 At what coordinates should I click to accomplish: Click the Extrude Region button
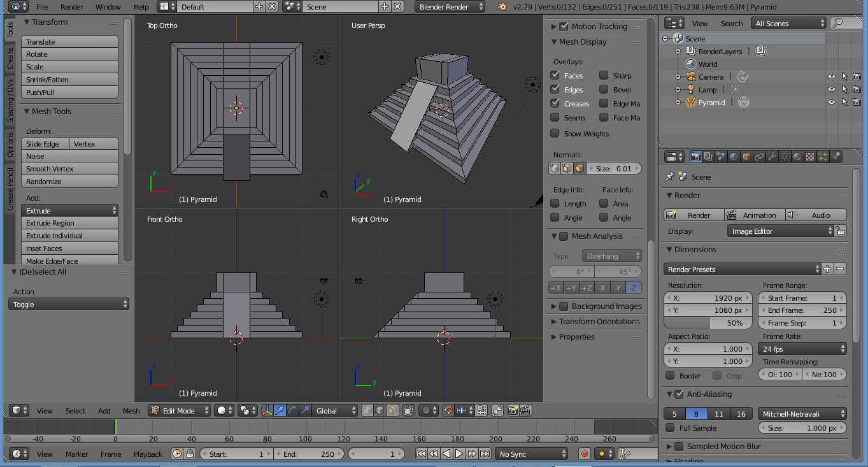[x=69, y=223]
